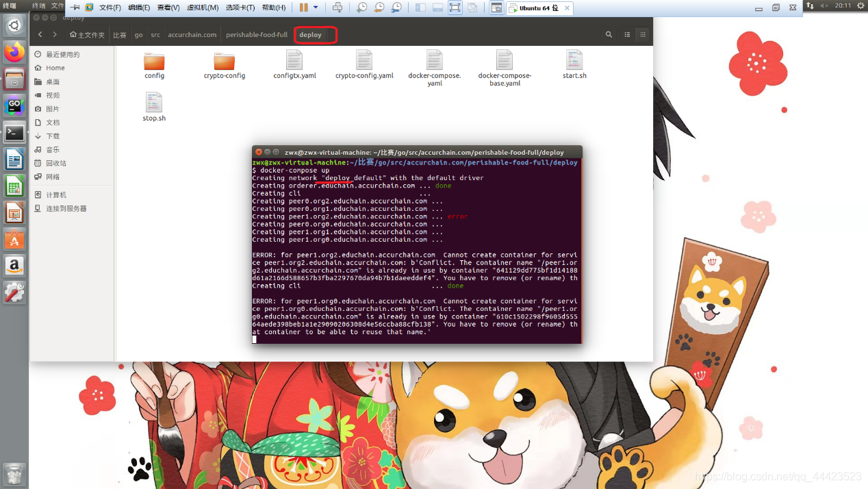Open the Amazon dock icon
868x489 pixels.
click(14, 266)
